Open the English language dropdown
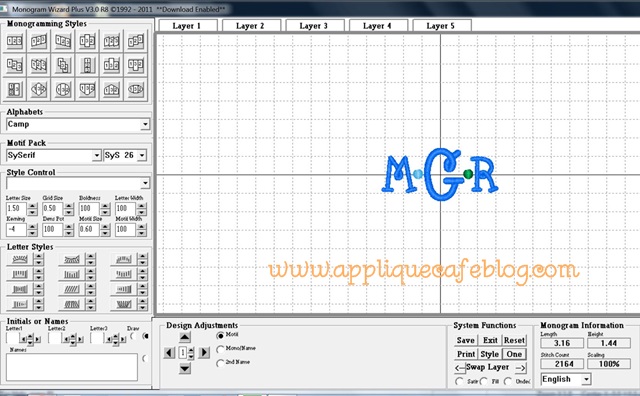640x396 pixels. [566, 379]
